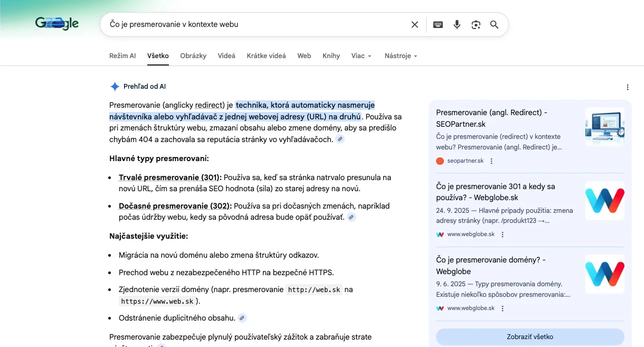Select the 'Krátke videá' tab
Viewport: 644px width, 347px height.
tap(266, 56)
